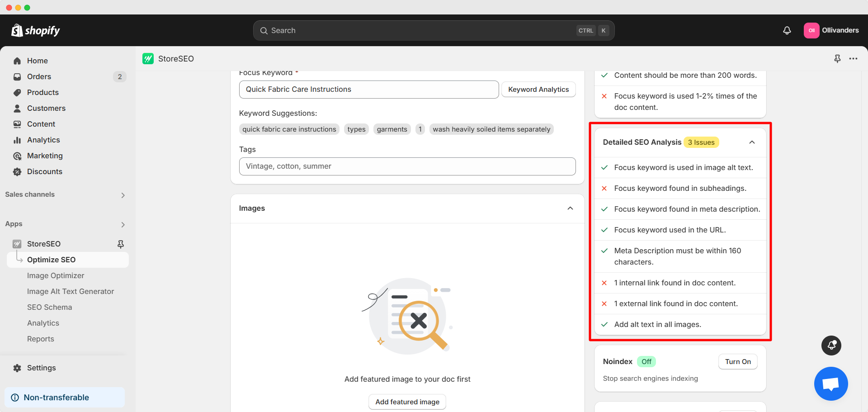Click the Discounts badge icon
The height and width of the screenshot is (412, 868).
(x=17, y=171)
